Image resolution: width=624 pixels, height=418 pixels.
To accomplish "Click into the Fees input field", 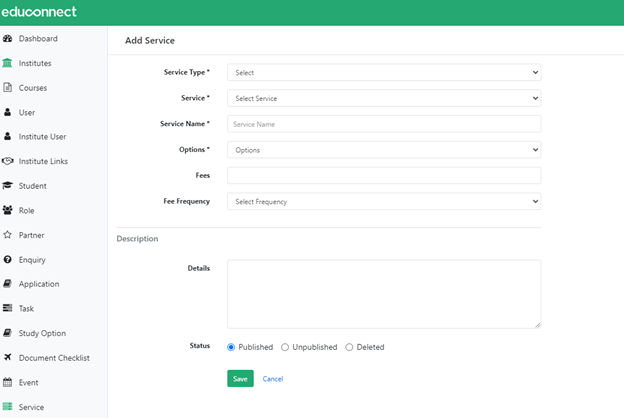I will point(384,176).
